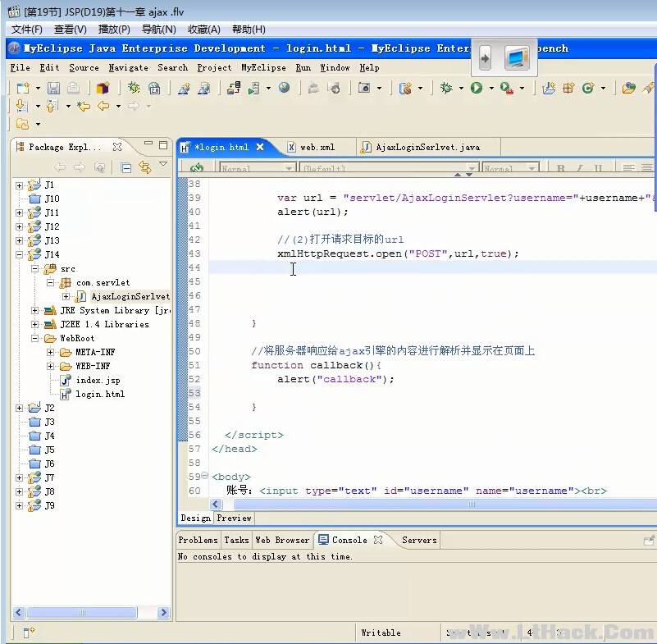The width and height of the screenshot is (657, 644).
Task: Open the MyEclipse menu
Action: (263, 68)
